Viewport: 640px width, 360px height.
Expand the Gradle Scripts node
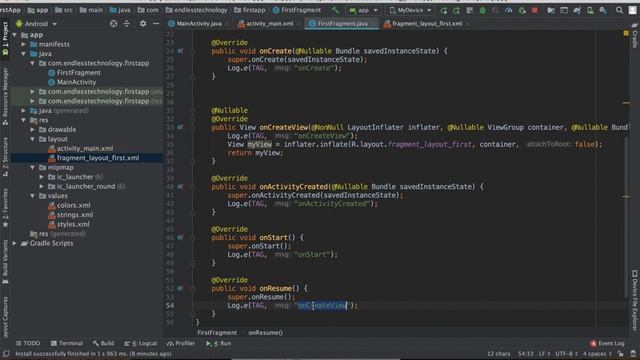click(15, 243)
